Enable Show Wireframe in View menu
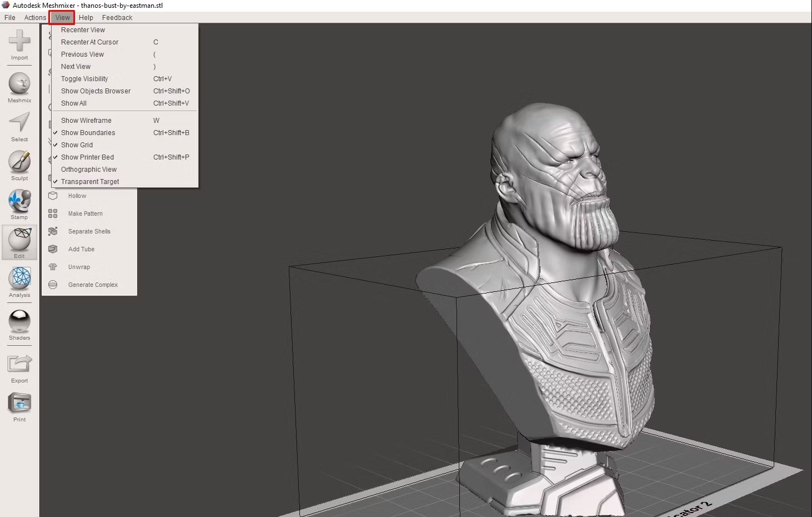Viewport: 812px width, 517px height. [125, 121]
